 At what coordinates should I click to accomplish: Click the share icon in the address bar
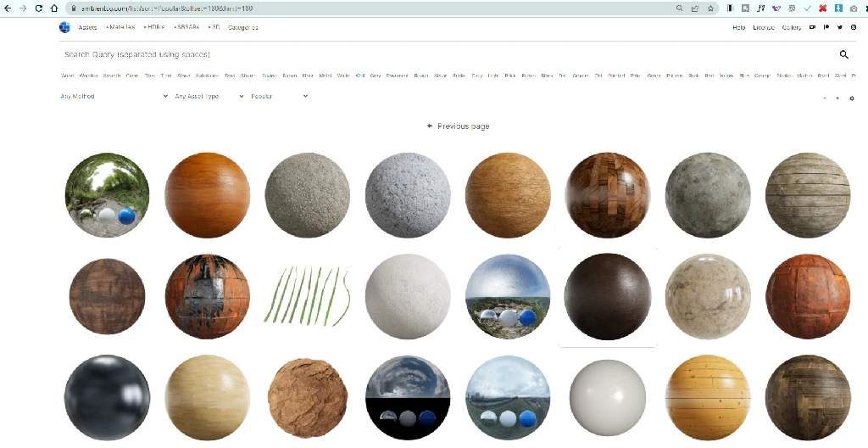click(x=695, y=8)
